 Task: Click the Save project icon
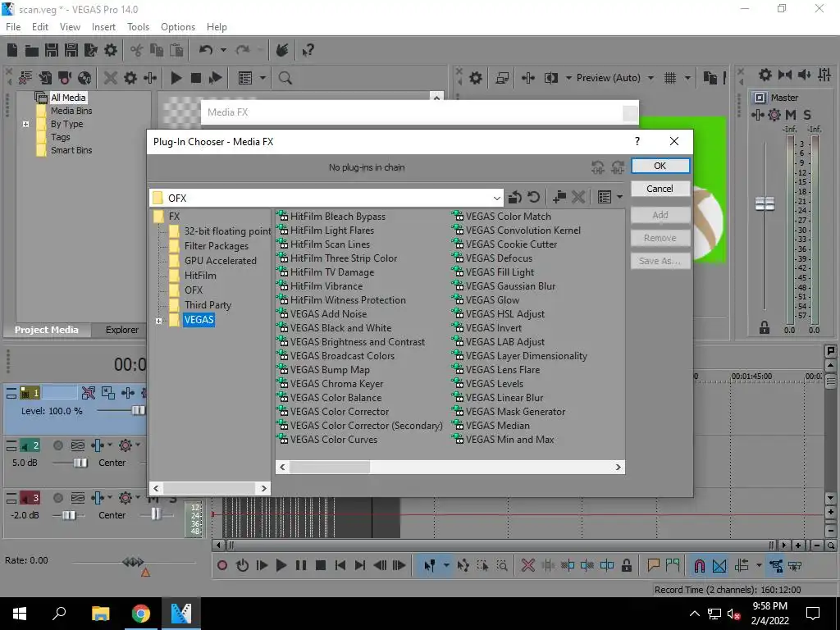click(x=52, y=50)
